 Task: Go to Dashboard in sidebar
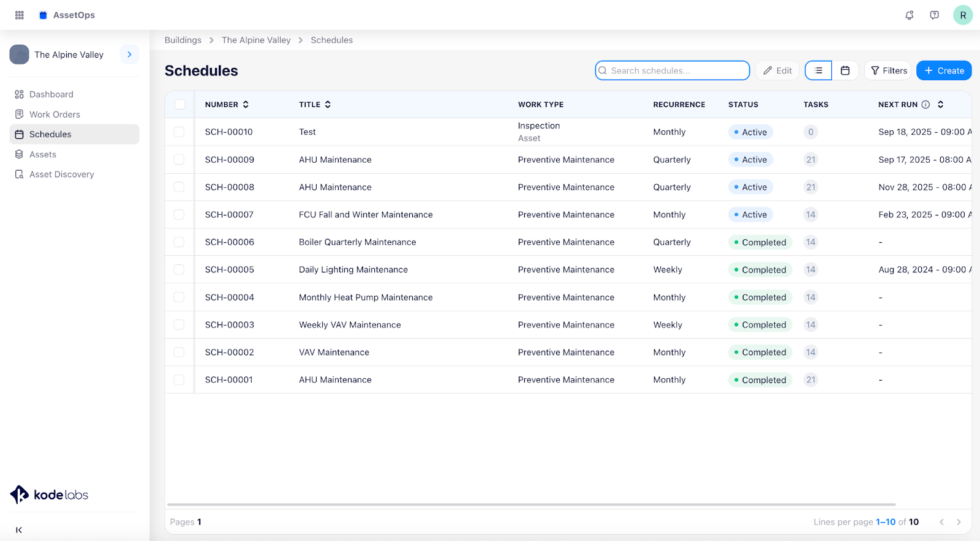click(75, 94)
